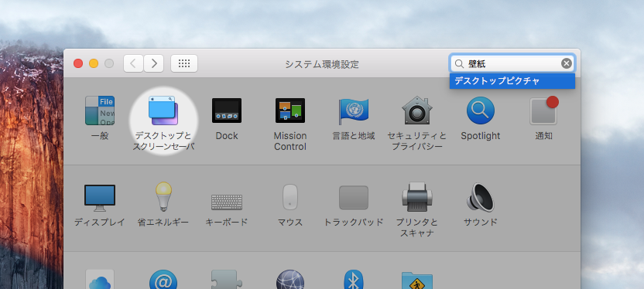The width and height of the screenshot is (644, 289).
Task: Open the @ Internet Accounts pane
Action: pos(163,279)
